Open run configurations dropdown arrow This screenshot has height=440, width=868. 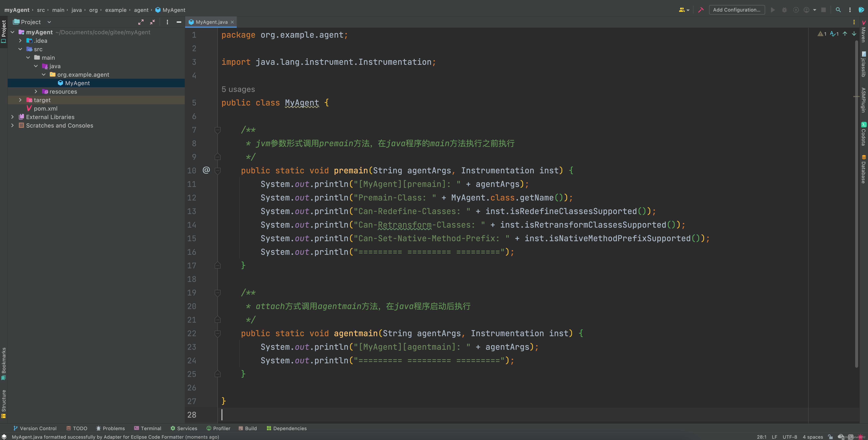click(x=815, y=10)
